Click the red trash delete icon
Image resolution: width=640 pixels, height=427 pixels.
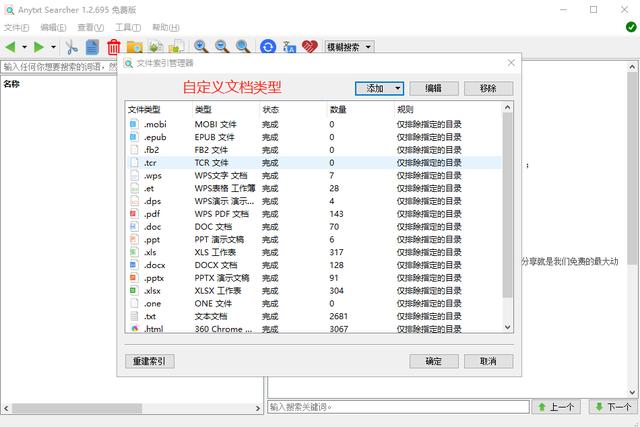114,47
